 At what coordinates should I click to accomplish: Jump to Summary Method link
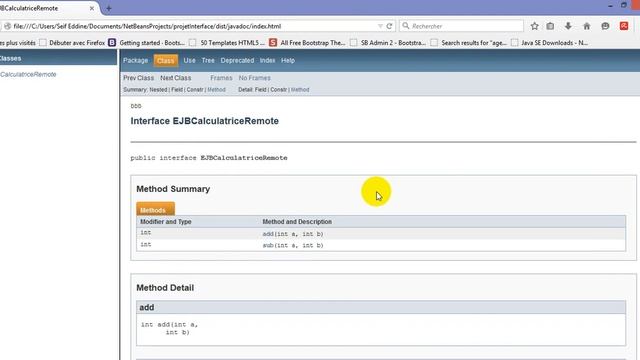point(216,90)
